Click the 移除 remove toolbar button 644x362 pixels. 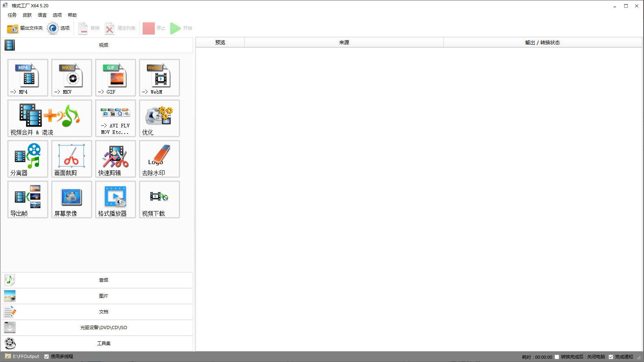click(89, 28)
